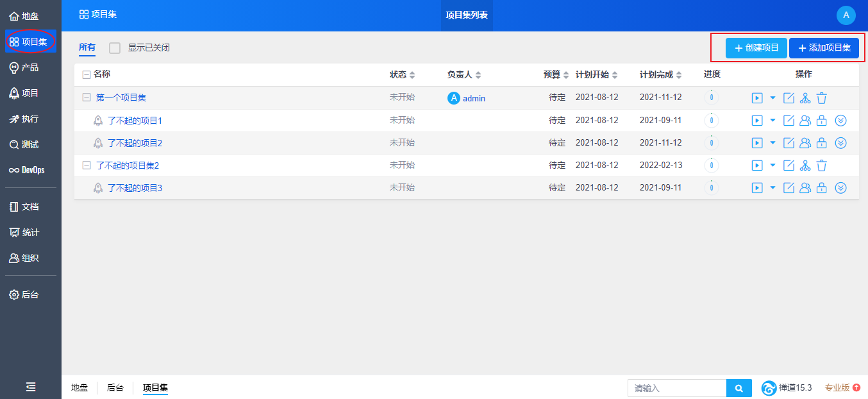Collapse all rows via 名称 header toggle

coord(87,75)
